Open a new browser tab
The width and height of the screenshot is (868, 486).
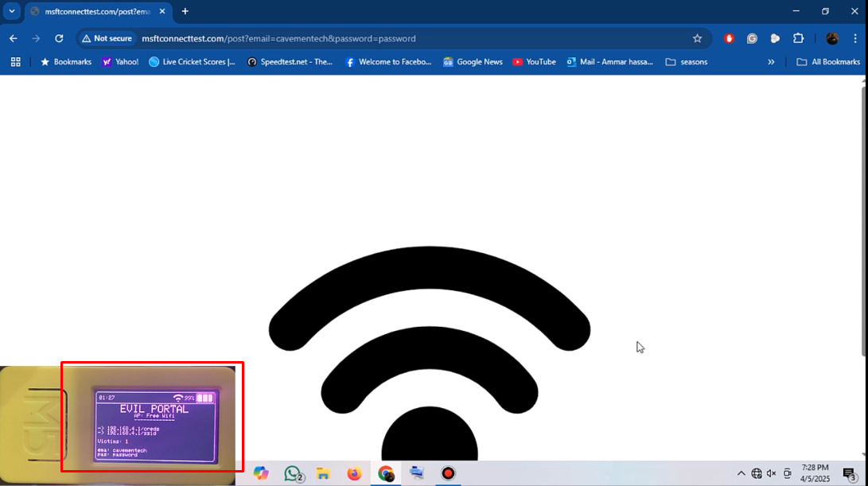pyautogui.click(x=185, y=11)
